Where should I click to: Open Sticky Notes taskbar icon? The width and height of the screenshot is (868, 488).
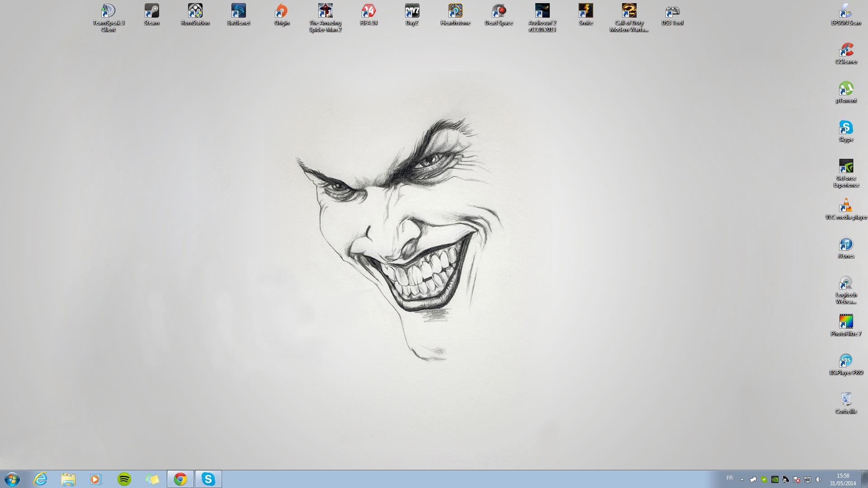tap(152, 479)
